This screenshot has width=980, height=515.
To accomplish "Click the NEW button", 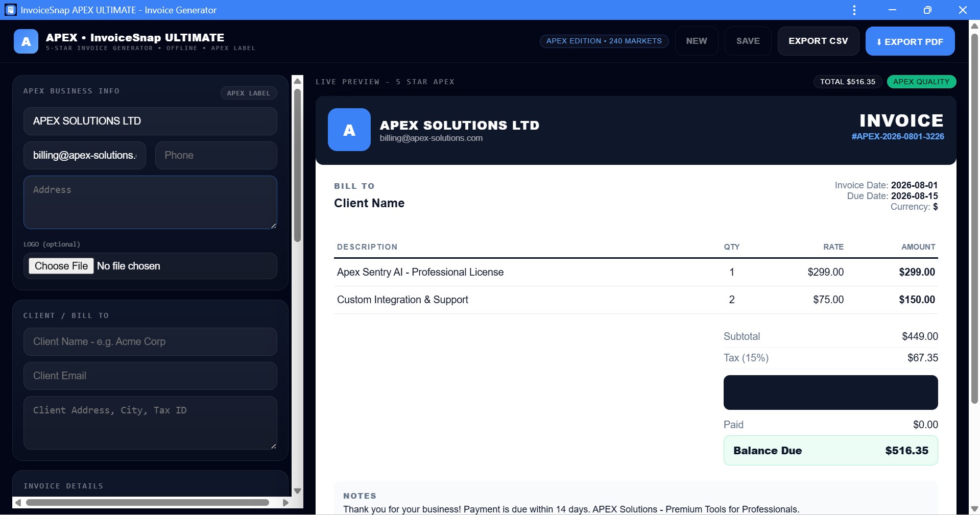I will click(x=697, y=41).
